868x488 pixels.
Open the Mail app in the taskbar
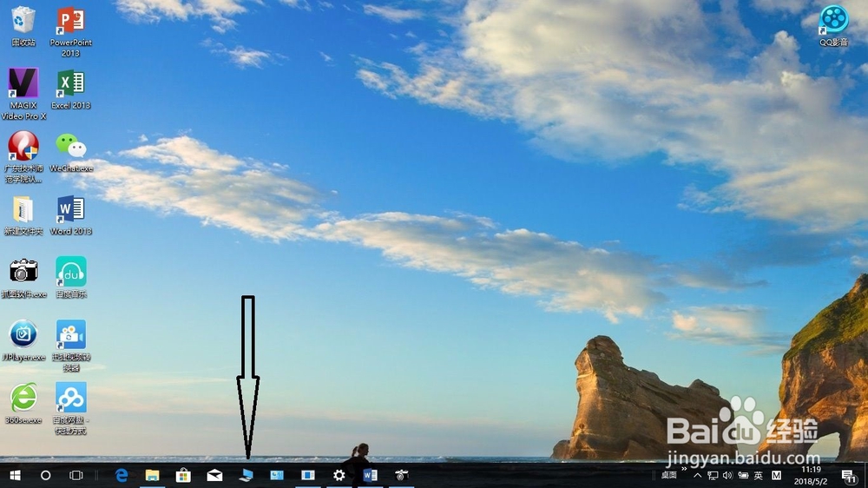pos(214,475)
